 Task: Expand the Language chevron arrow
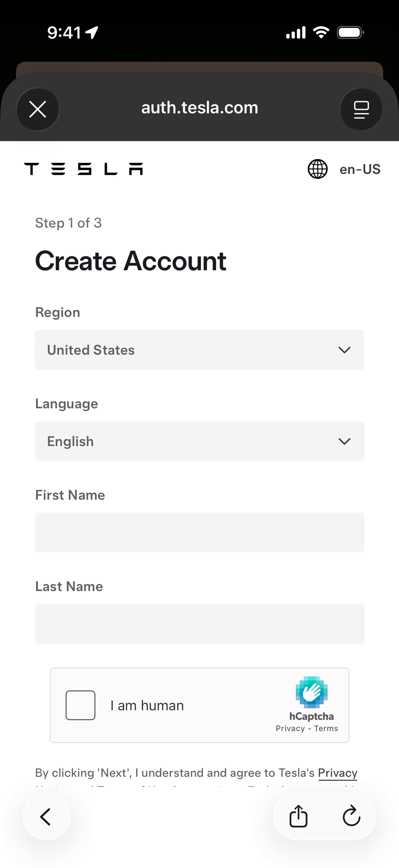pyautogui.click(x=344, y=441)
